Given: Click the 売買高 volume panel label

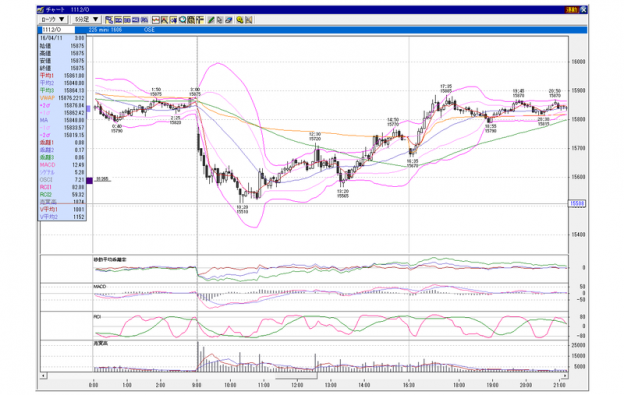Looking at the screenshot, I should tap(101, 343).
